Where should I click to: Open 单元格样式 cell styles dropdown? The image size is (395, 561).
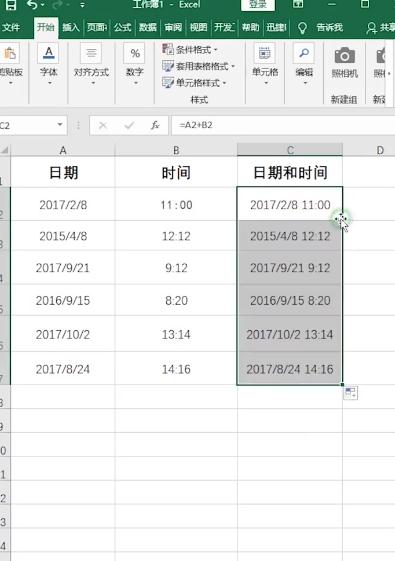194,83
